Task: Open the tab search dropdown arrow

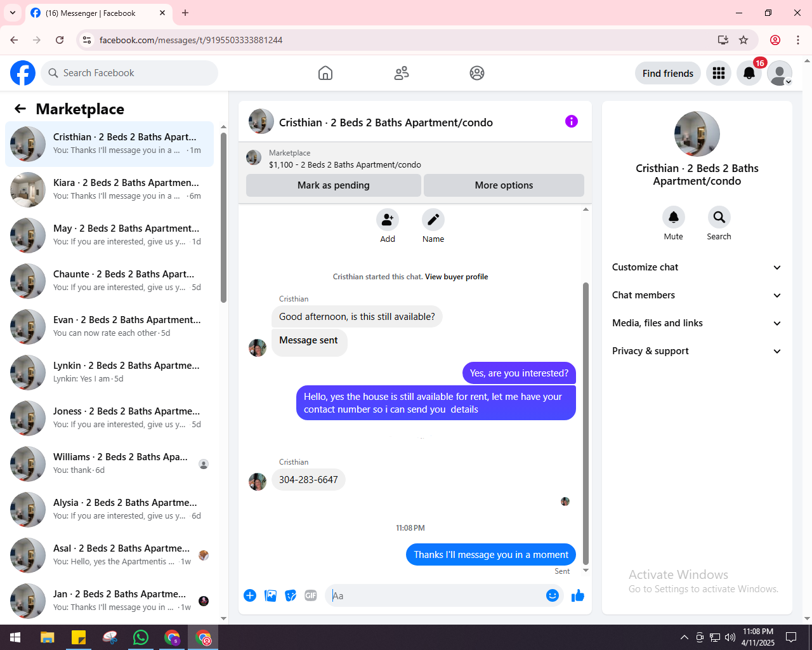Action: [x=13, y=13]
